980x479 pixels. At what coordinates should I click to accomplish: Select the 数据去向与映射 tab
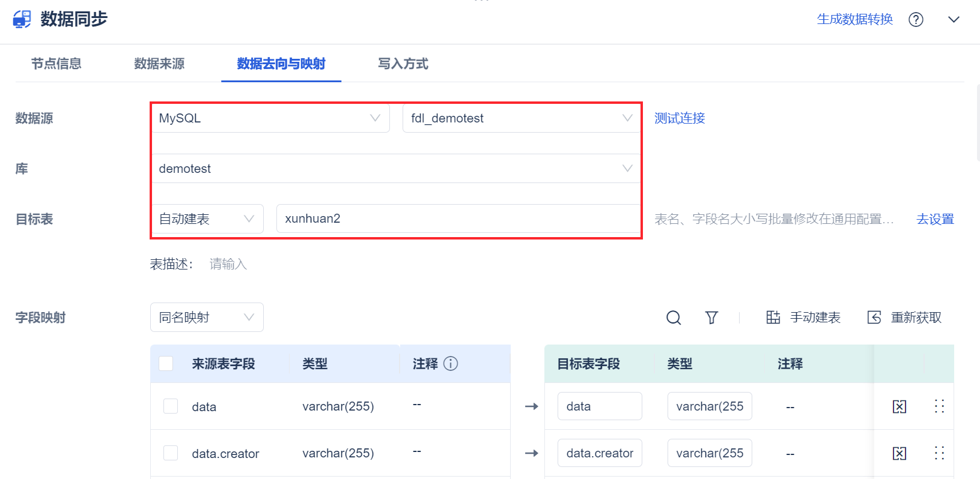click(x=281, y=64)
